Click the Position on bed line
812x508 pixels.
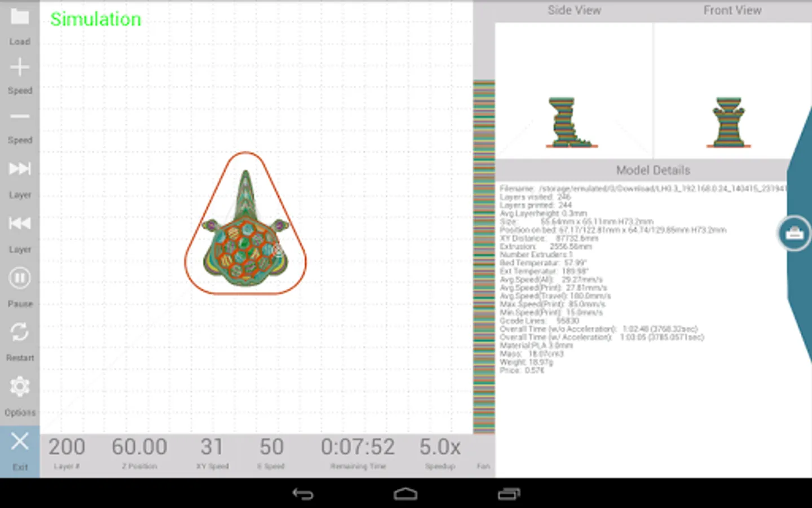pyautogui.click(x=613, y=230)
